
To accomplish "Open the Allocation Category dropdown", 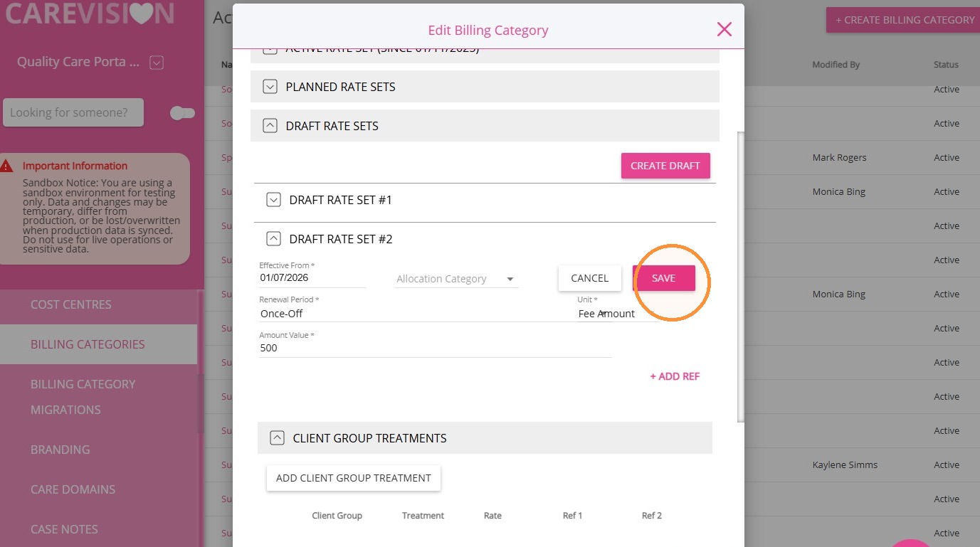I will [457, 279].
